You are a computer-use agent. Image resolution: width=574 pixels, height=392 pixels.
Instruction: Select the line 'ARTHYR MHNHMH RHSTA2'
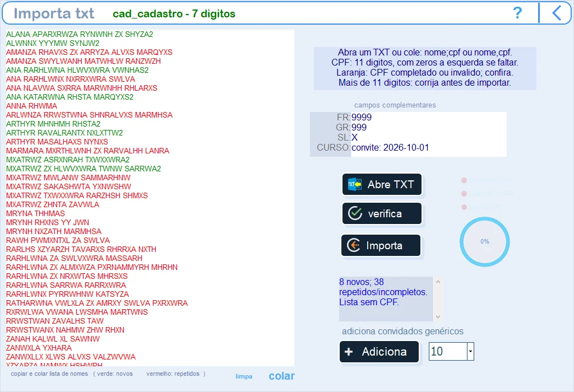pyautogui.click(x=53, y=124)
